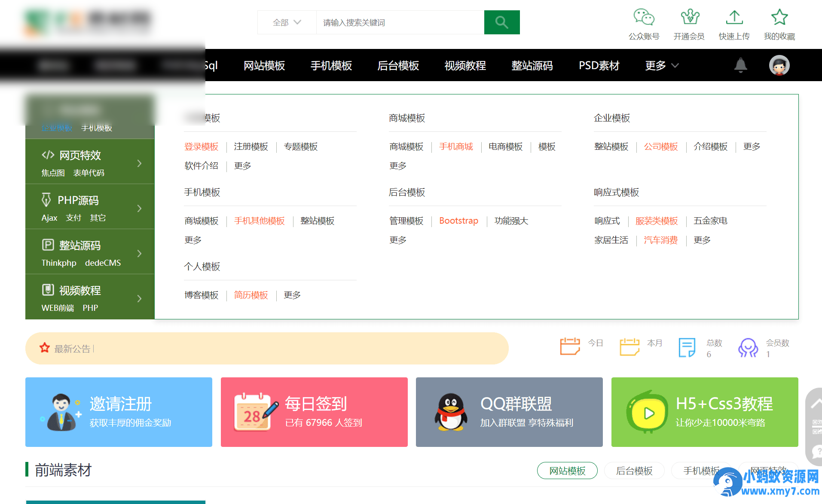Open the 登录模板 link
This screenshot has height=504, width=822.
click(x=201, y=146)
